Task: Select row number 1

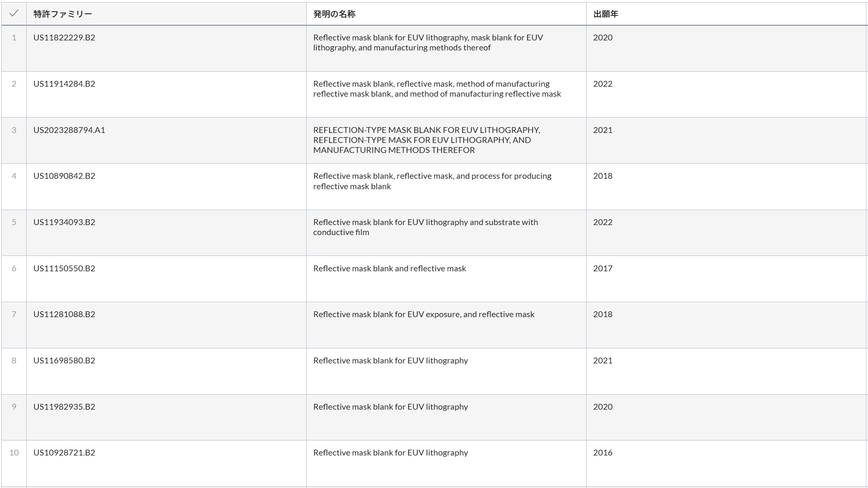Action: (x=14, y=38)
